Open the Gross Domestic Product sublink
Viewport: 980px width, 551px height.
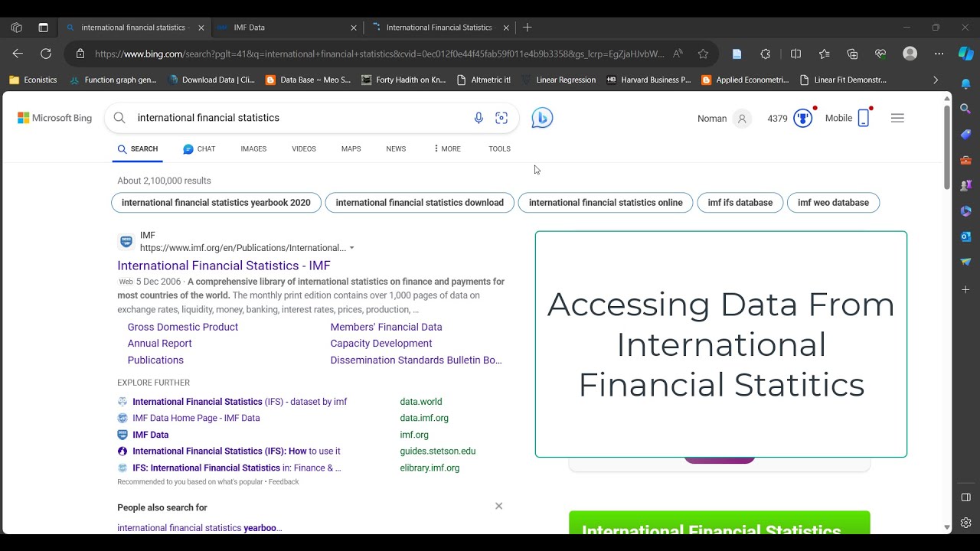tap(183, 327)
